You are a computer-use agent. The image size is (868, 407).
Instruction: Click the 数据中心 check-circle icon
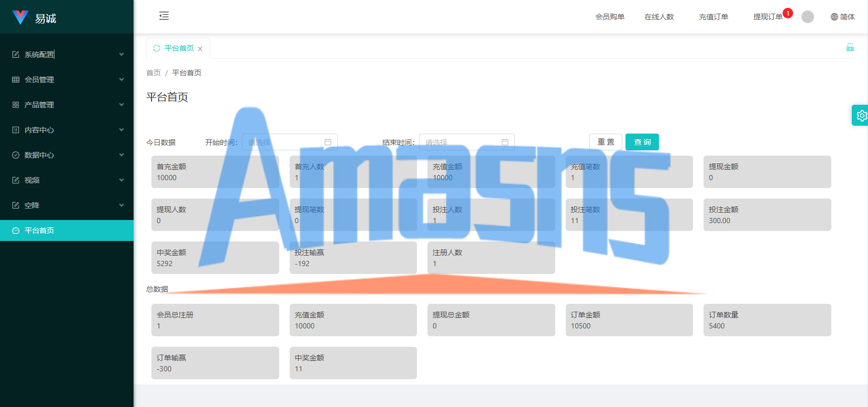(x=16, y=155)
